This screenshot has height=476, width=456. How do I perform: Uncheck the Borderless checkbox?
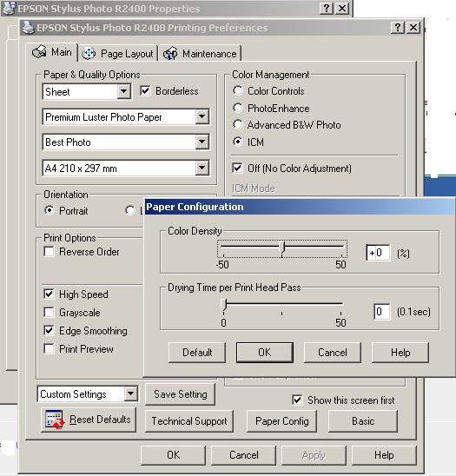145,90
